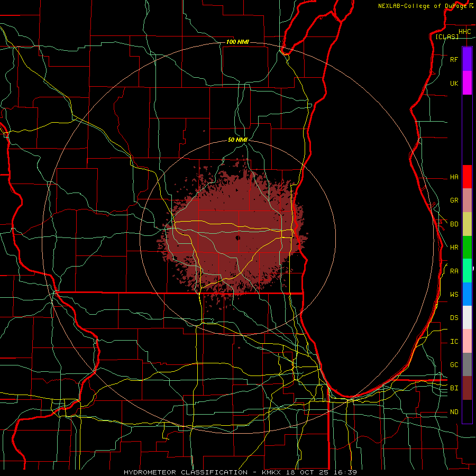Click the ND legend label
Image resolution: width=476 pixels, height=476 pixels.
coord(454,411)
